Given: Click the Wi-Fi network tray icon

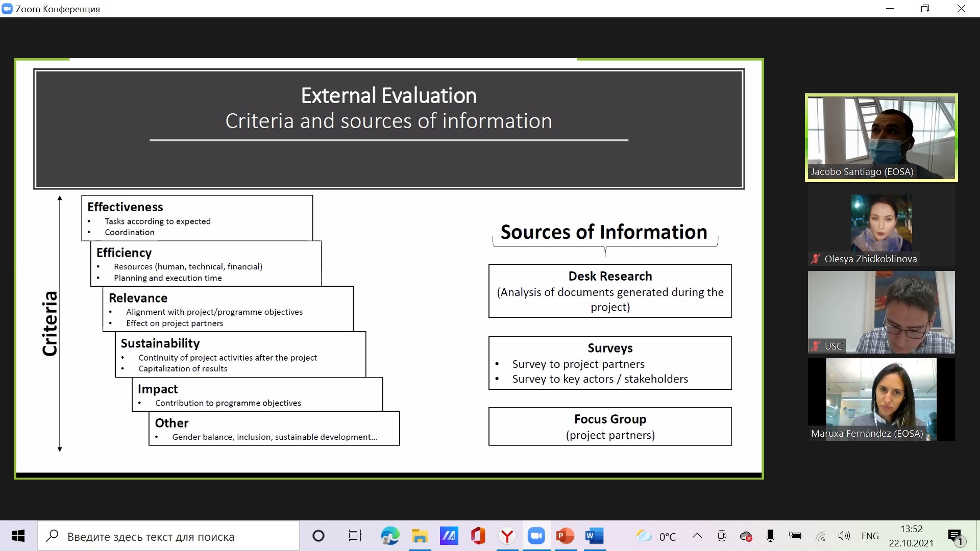Looking at the screenshot, I should pyautogui.click(x=820, y=536).
